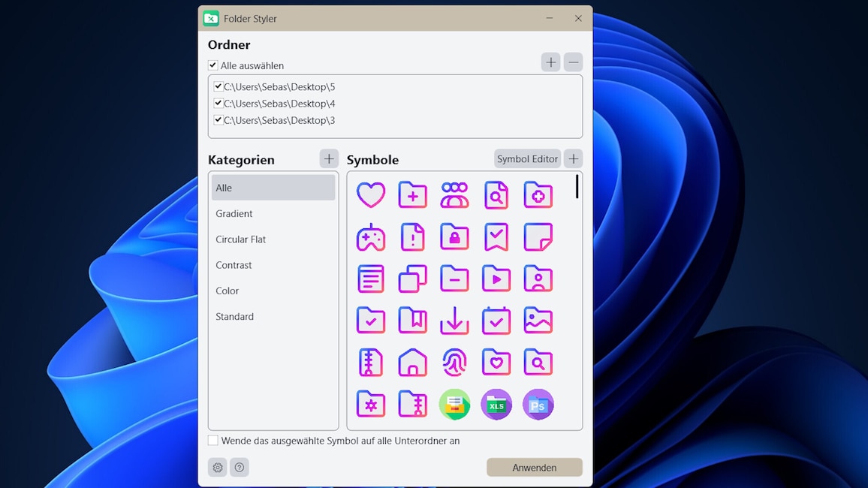Choose the folder with person symbol

pos(538,279)
